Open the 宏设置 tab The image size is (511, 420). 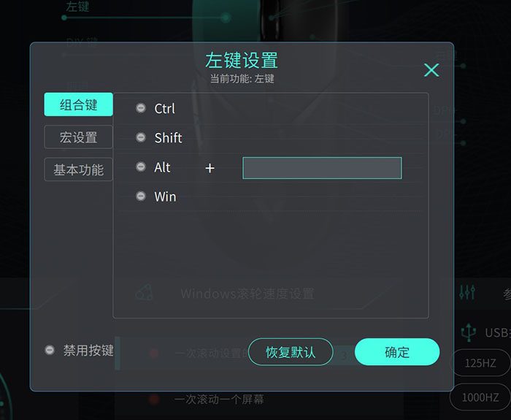click(x=79, y=137)
